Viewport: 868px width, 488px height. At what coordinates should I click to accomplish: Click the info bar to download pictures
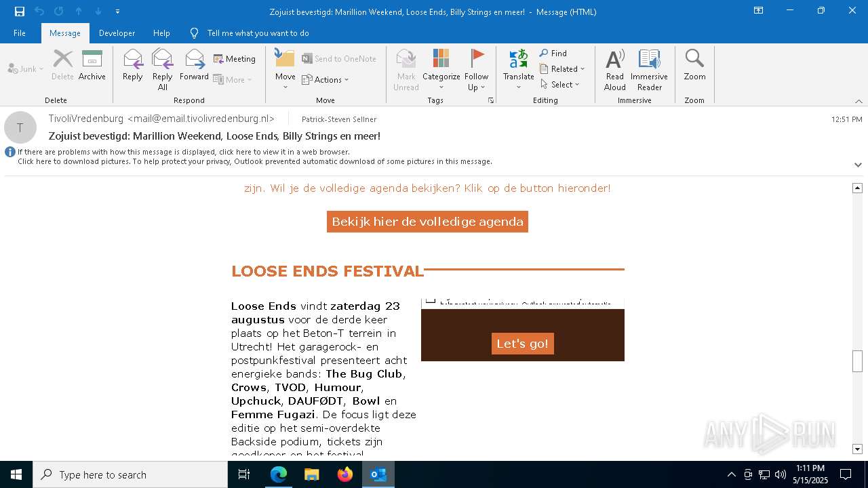pyautogui.click(x=254, y=161)
